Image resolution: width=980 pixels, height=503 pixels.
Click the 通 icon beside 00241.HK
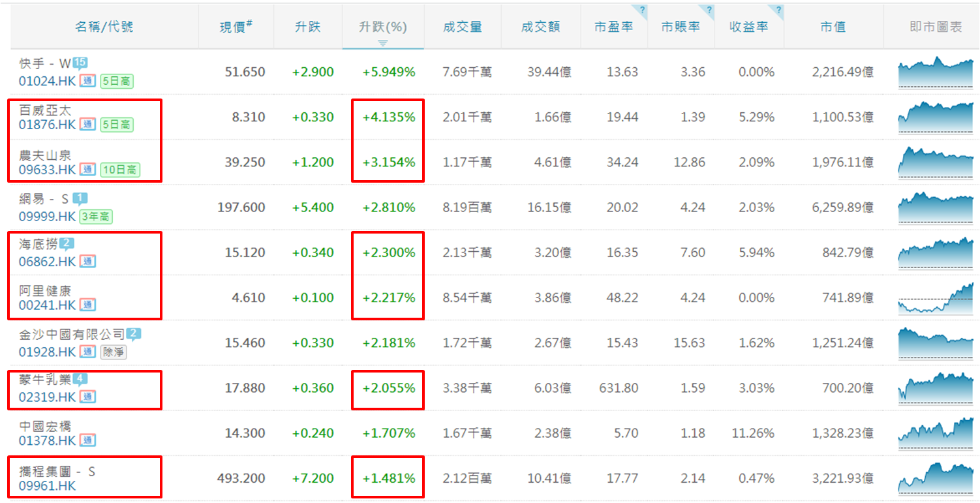[x=87, y=305]
